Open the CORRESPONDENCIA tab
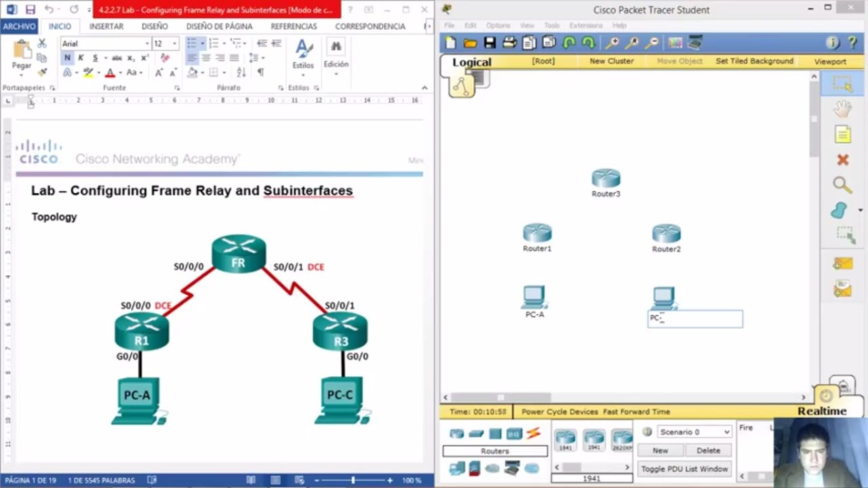Viewport: 868px width, 488px height. [370, 26]
